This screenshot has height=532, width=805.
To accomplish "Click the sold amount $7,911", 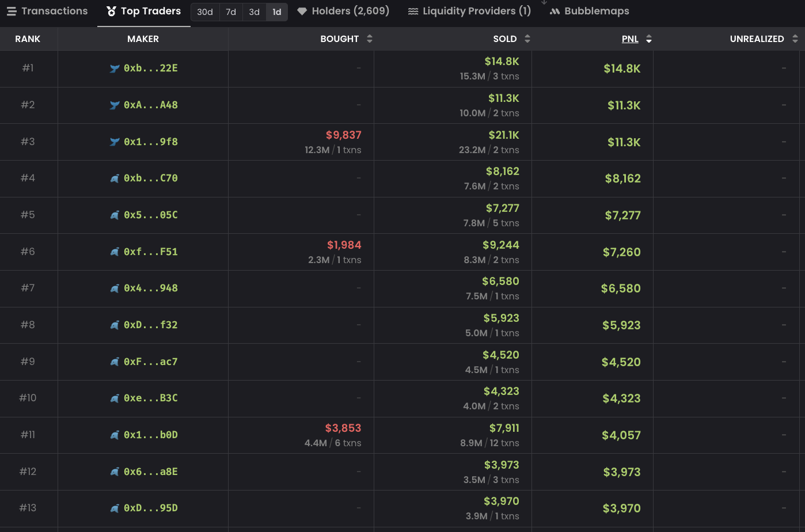I will [504, 428].
